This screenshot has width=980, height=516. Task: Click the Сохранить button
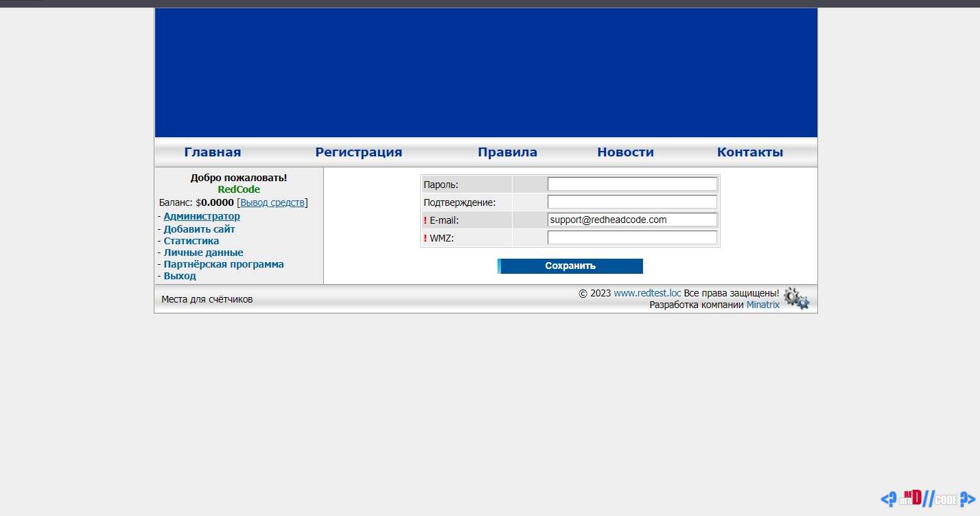pyautogui.click(x=570, y=266)
